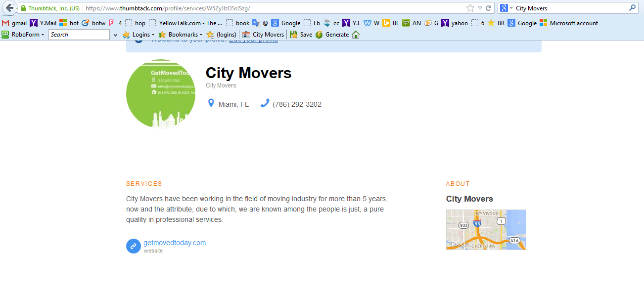Click the green padlock site identity icon

(x=23, y=8)
